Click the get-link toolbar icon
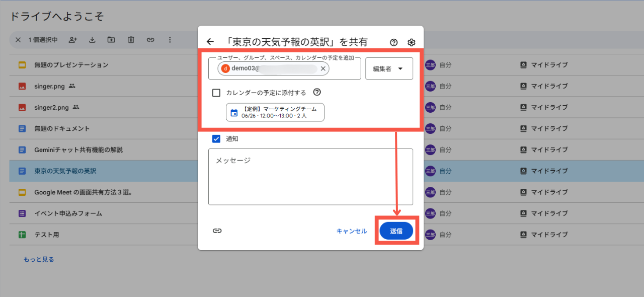The height and width of the screenshot is (297, 644). coord(150,40)
